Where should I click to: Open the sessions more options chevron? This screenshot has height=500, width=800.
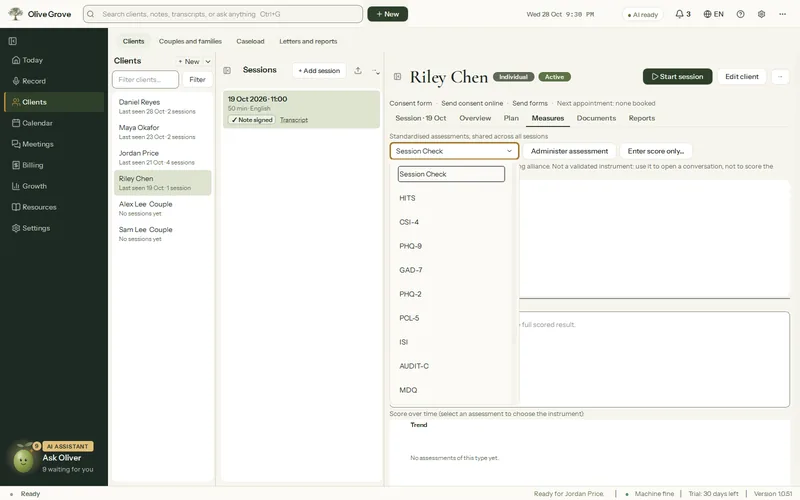(x=376, y=71)
